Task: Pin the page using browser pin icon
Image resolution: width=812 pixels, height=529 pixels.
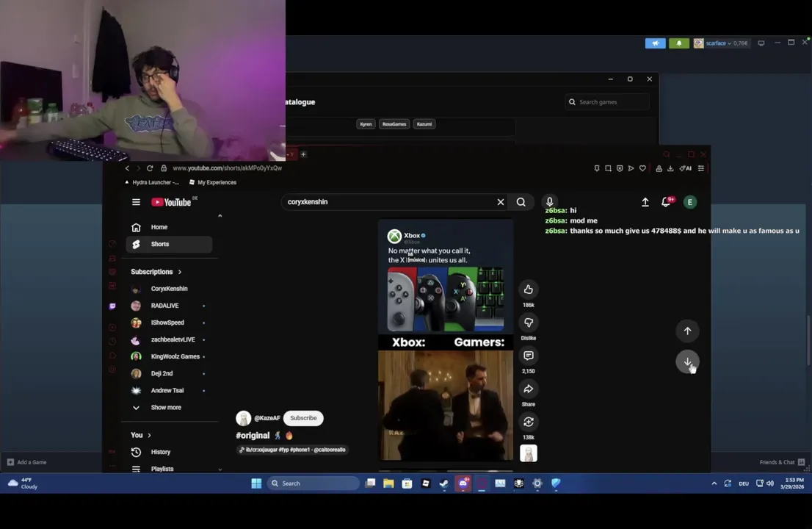Action: [597, 168]
